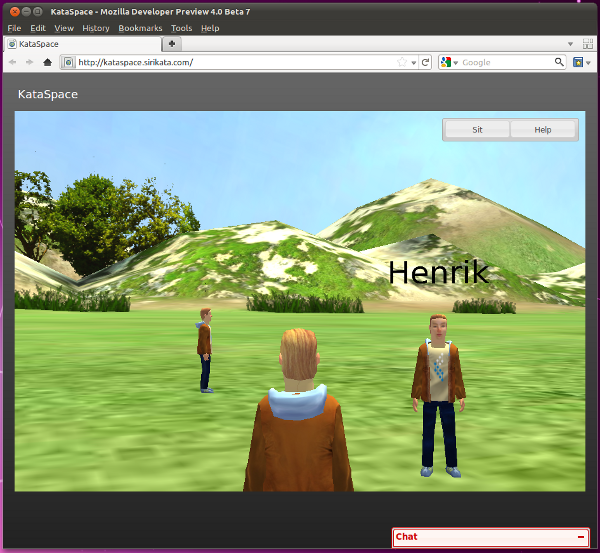Viewport: 600px width, 553px height.
Task: Open the Edit menu
Action: [38, 28]
